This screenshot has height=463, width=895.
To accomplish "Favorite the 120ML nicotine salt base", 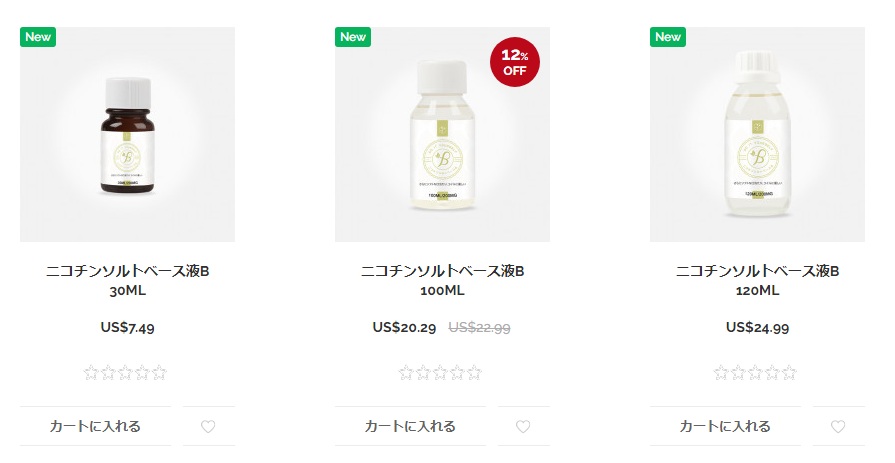I will [x=838, y=427].
